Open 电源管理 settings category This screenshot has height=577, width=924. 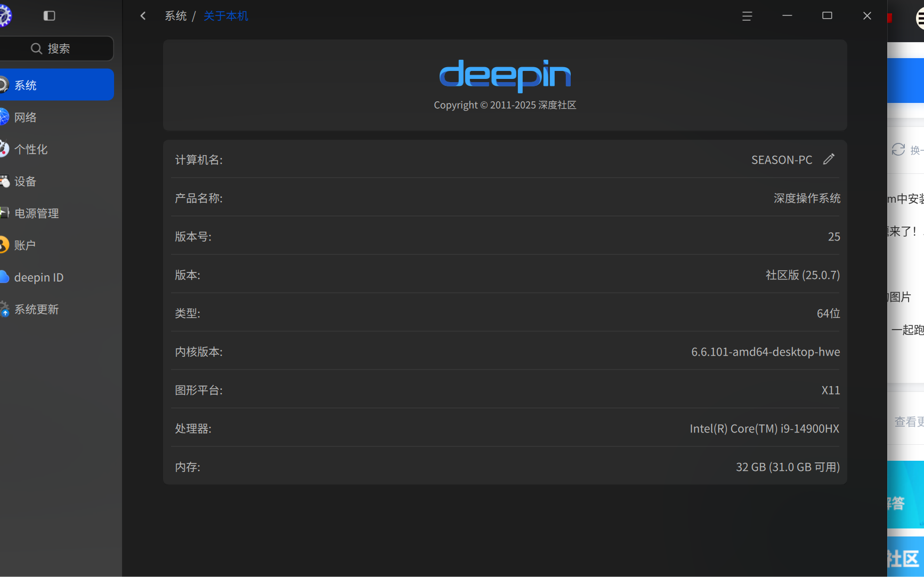point(56,213)
